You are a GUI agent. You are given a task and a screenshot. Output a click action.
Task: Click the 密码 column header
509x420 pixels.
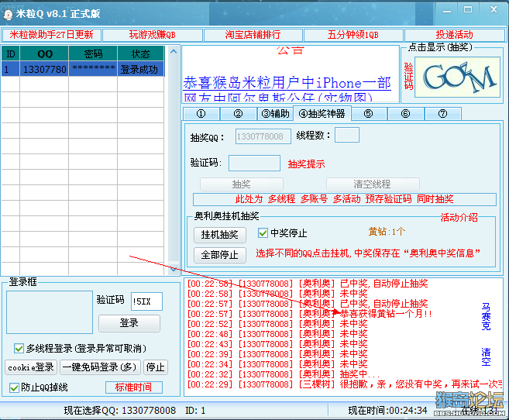coord(93,53)
